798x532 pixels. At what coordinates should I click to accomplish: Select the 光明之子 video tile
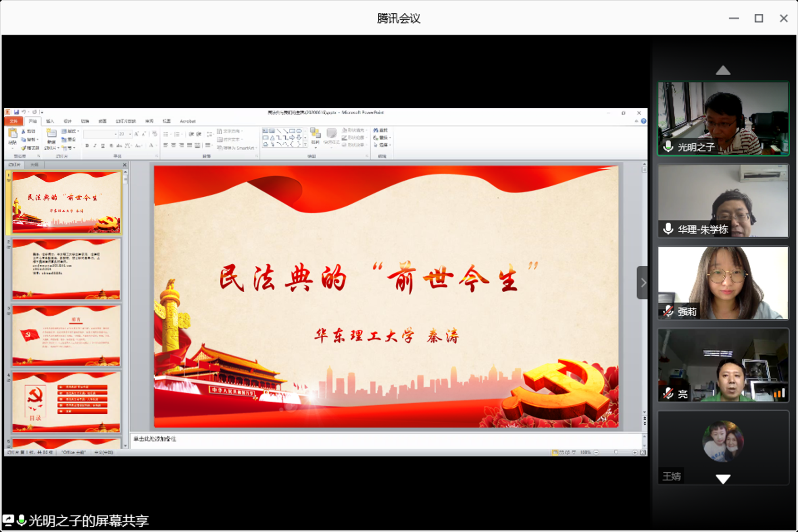click(x=723, y=118)
